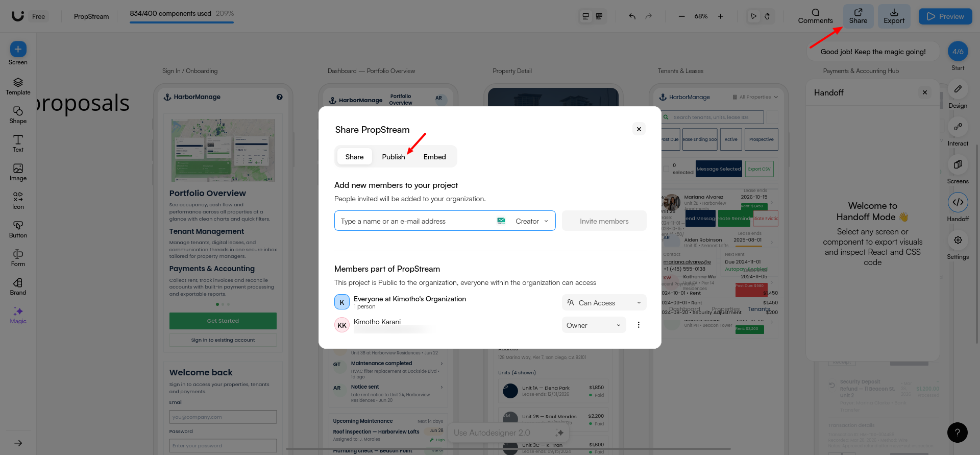Open the Screens panel

coord(958,164)
